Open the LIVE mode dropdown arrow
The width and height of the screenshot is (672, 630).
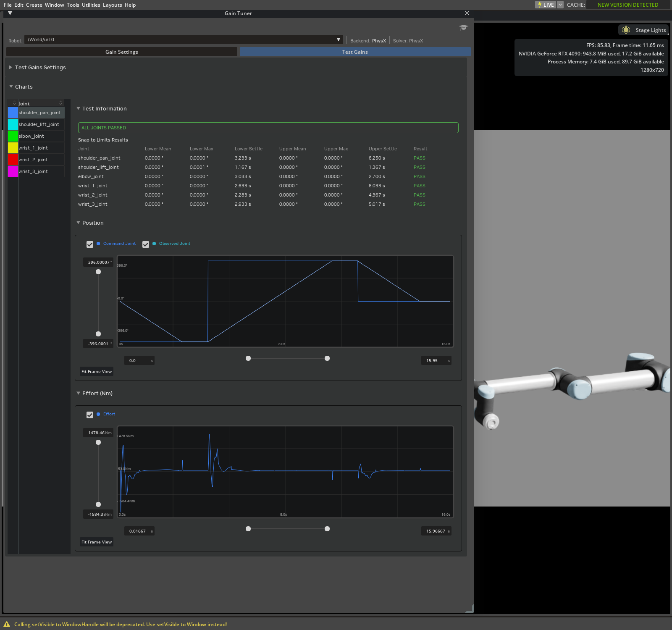click(x=560, y=5)
